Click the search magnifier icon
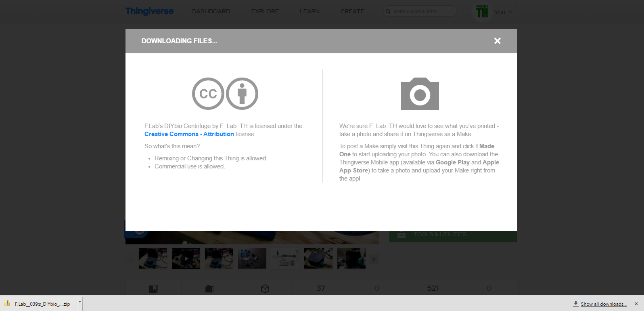Viewport: 644px width, 311px height. coord(388,11)
